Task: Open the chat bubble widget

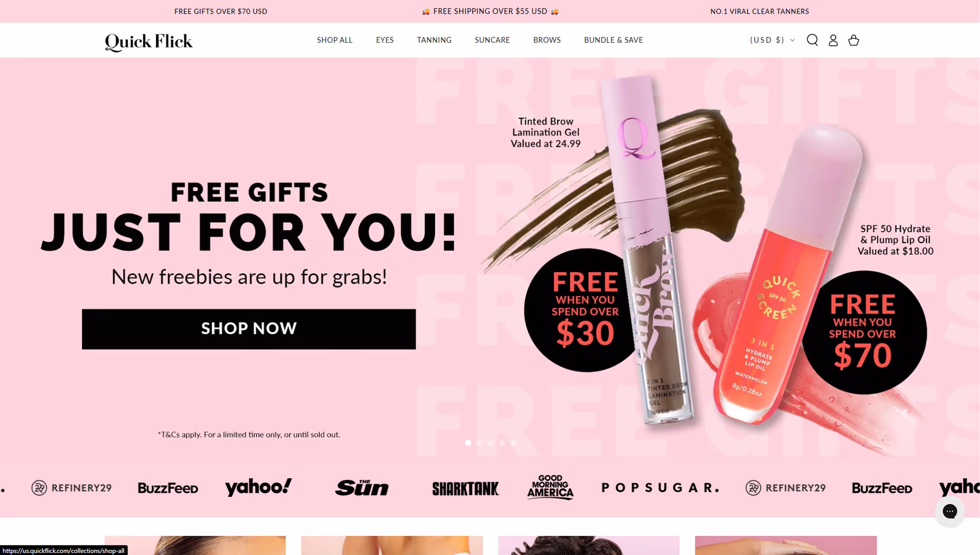Action: (x=949, y=511)
